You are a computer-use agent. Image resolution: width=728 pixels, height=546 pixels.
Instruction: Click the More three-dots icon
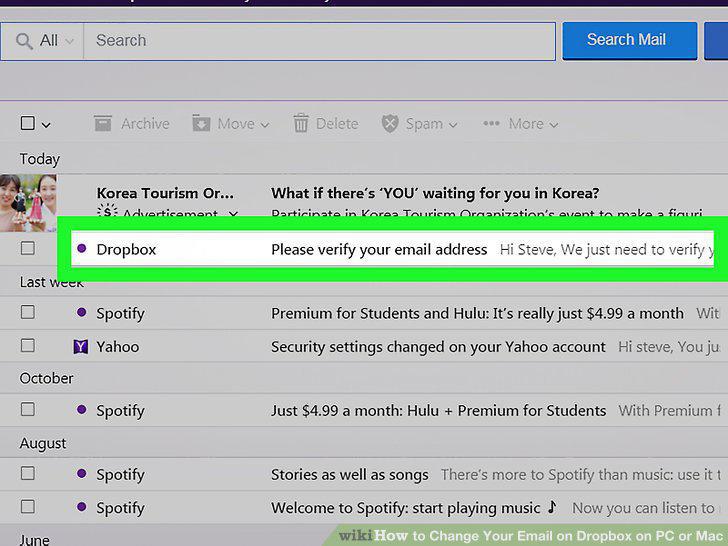pos(491,124)
